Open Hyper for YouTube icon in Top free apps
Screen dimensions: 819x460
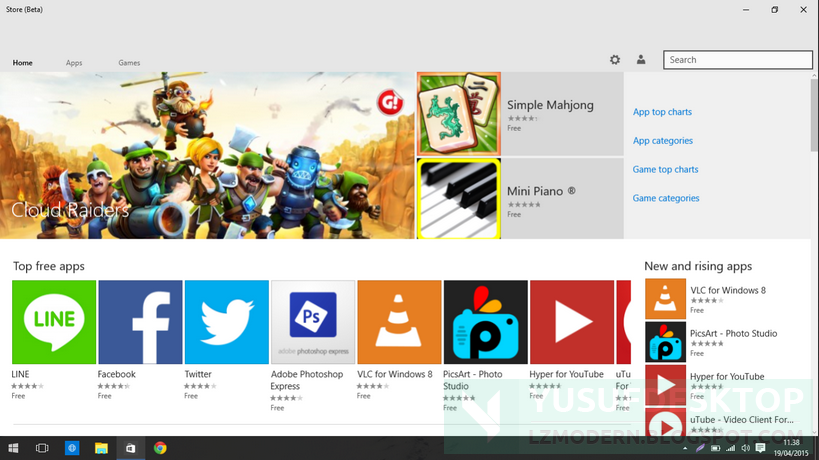point(572,322)
